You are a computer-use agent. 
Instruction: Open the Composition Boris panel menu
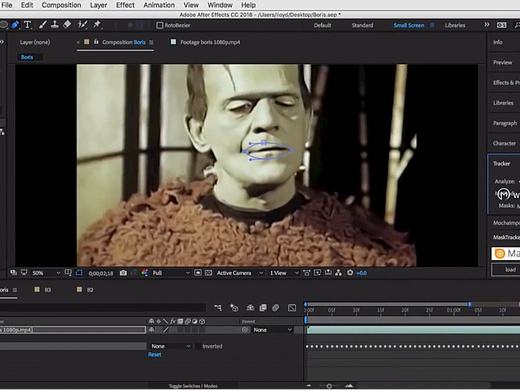[x=151, y=42]
